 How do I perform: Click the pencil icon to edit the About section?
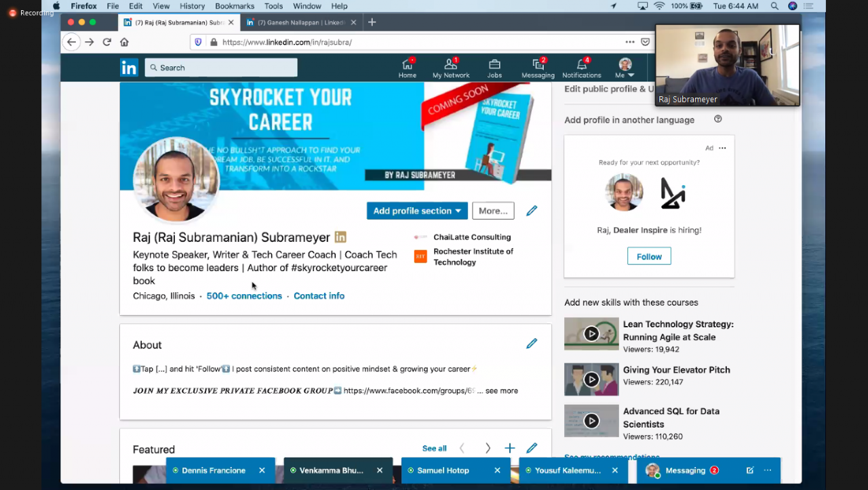tap(532, 344)
